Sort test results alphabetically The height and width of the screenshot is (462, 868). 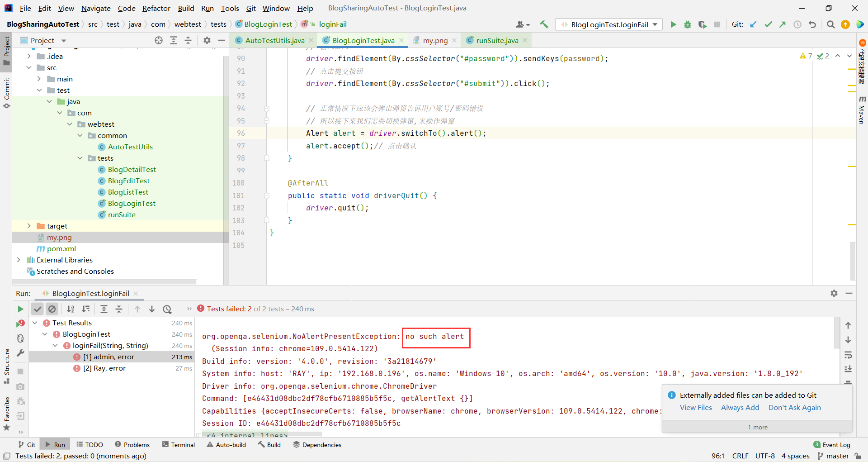click(71, 309)
